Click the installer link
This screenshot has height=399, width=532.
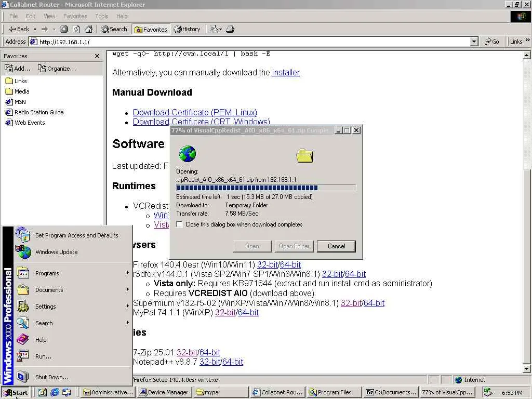point(286,72)
